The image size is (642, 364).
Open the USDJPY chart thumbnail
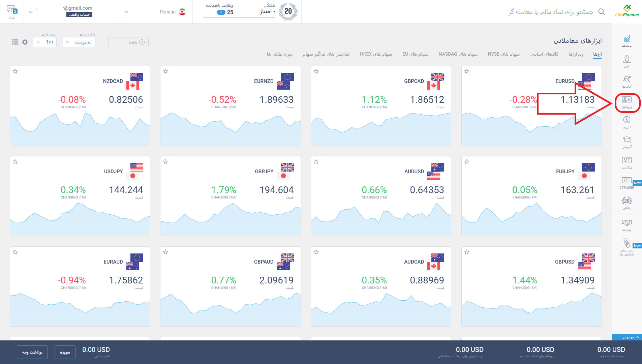[80, 219]
